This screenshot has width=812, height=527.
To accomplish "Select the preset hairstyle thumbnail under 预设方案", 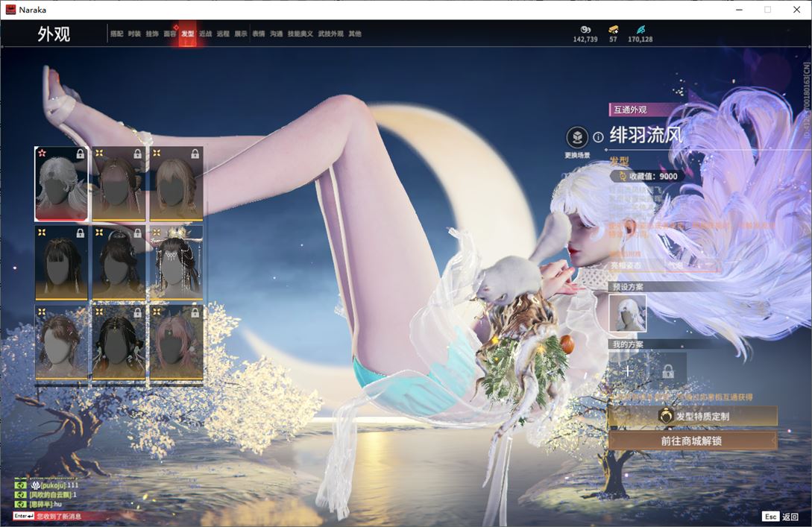I will click(x=627, y=313).
